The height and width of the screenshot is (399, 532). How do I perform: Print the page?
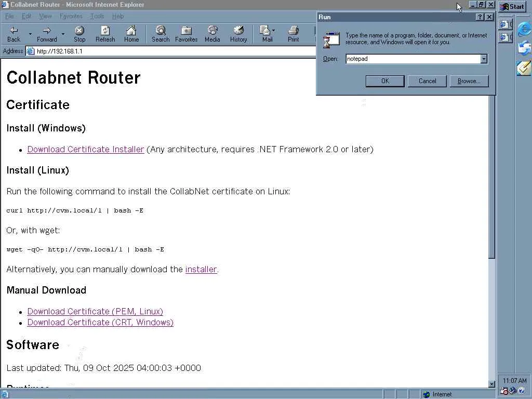pos(294,34)
